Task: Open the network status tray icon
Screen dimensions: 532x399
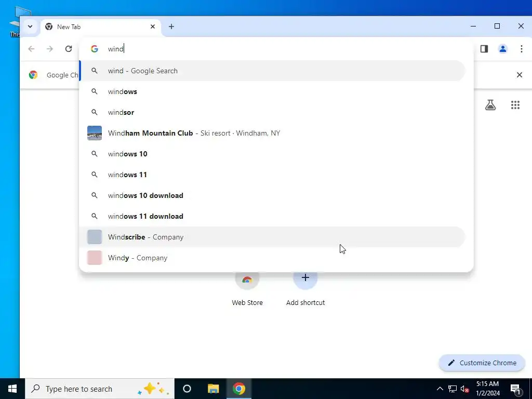Action: [453, 389]
